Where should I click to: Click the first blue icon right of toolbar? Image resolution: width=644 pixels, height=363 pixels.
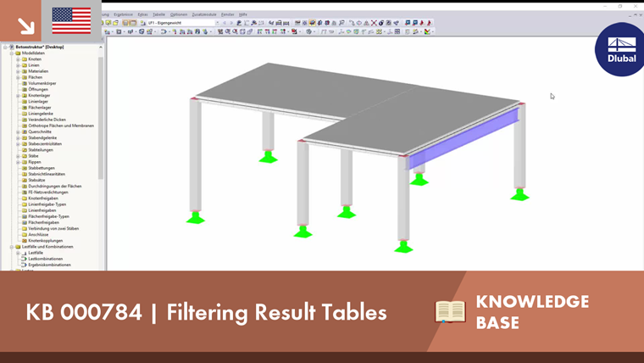click(x=408, y=23)
